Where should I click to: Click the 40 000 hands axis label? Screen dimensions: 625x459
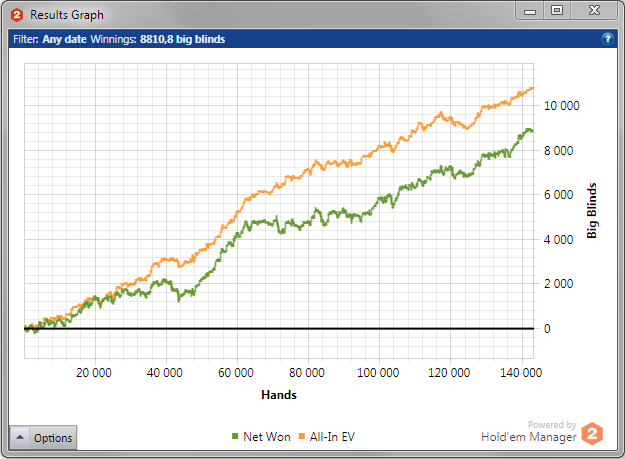[165, 373]
